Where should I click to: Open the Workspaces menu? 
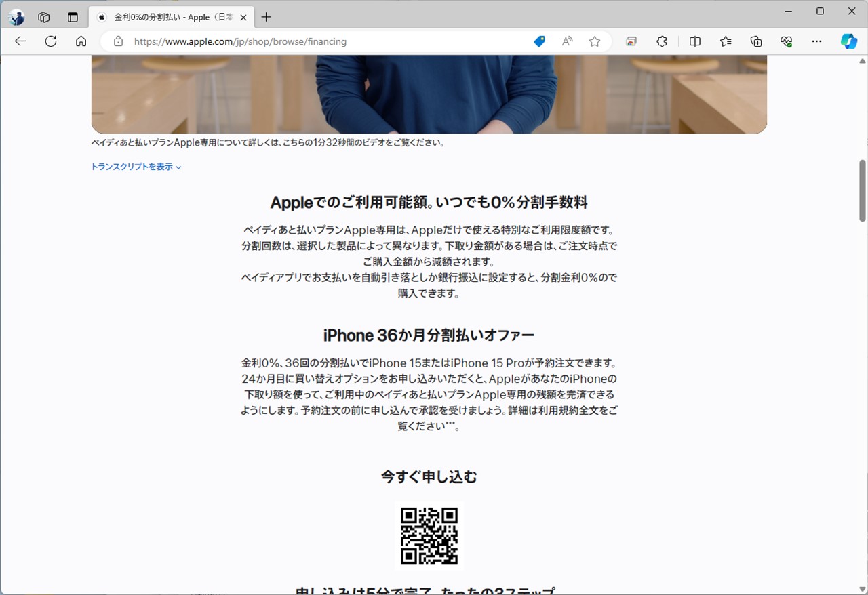coord(43,18)
